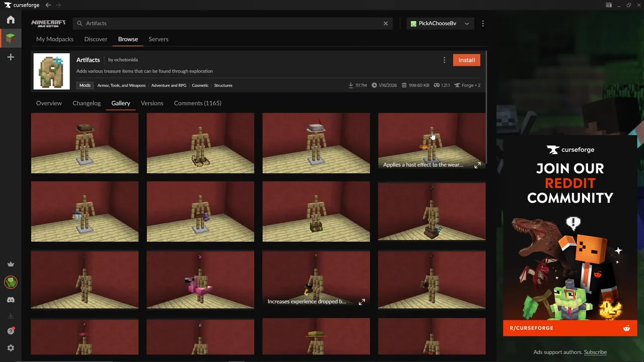Open the user profile avatar
The width and height of the screenshot is (644, 362).
coord(11,282)
